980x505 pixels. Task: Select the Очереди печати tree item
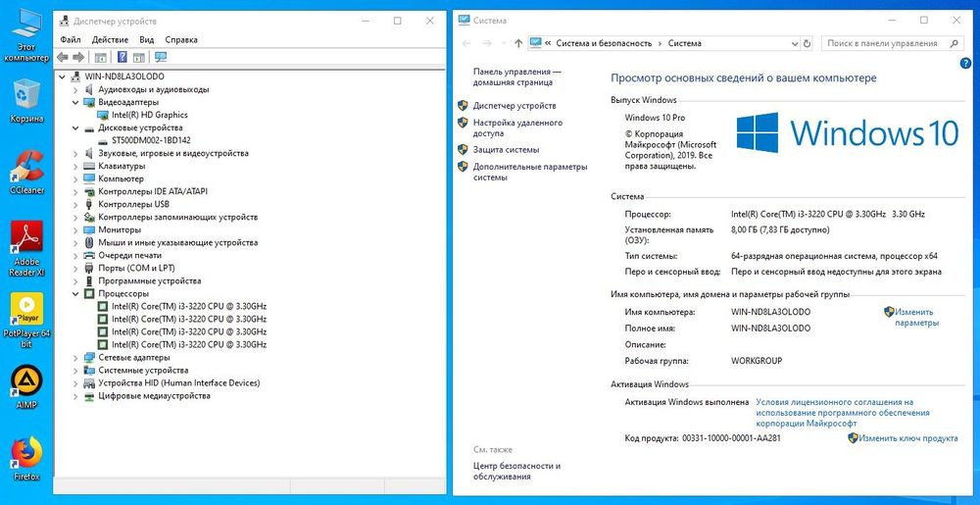(130, 255)
